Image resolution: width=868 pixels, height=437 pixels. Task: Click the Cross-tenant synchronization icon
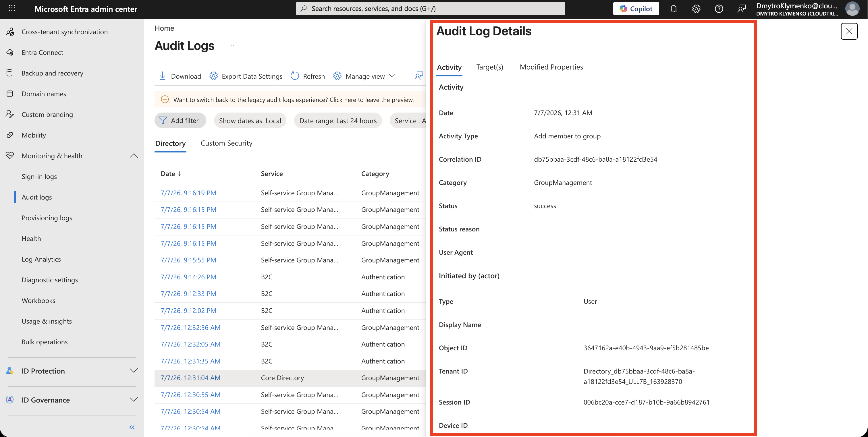(10, 32)
